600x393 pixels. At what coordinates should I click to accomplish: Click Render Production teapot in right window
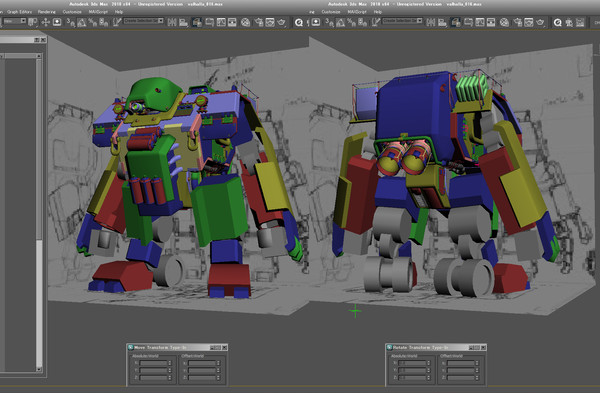(x=540, y=22)
